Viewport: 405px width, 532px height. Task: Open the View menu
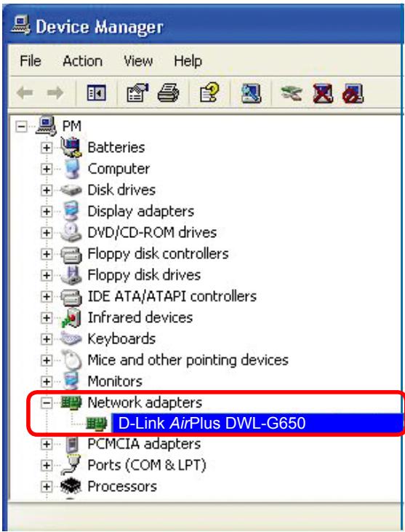138,61
